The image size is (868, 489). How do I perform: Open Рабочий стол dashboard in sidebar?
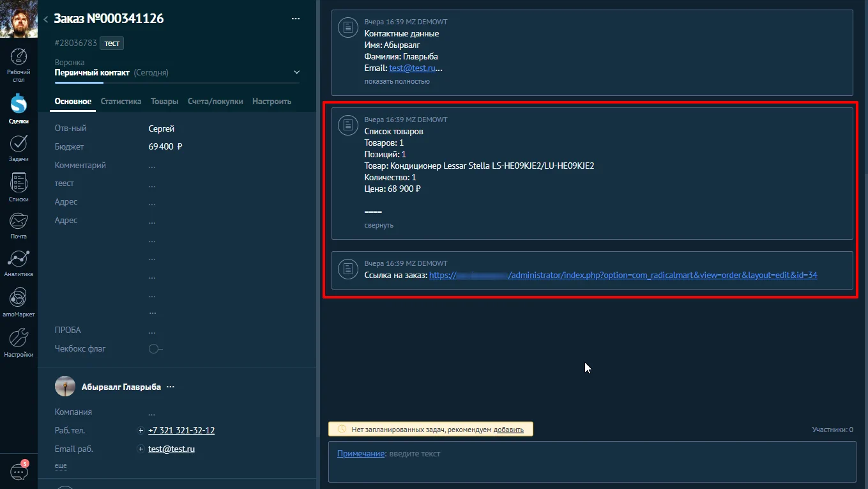[19, 64]
